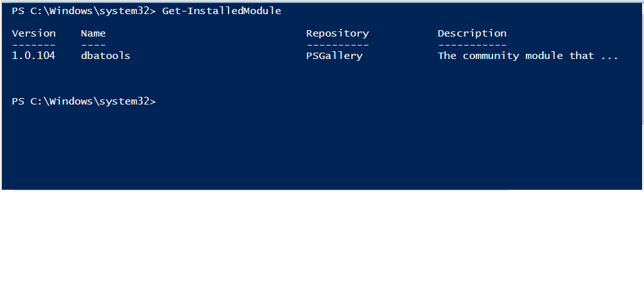Image resolution: width=644 pixels, height=295 pixels.
Task: Select the 1.0.104 version value
Action: 33,56
